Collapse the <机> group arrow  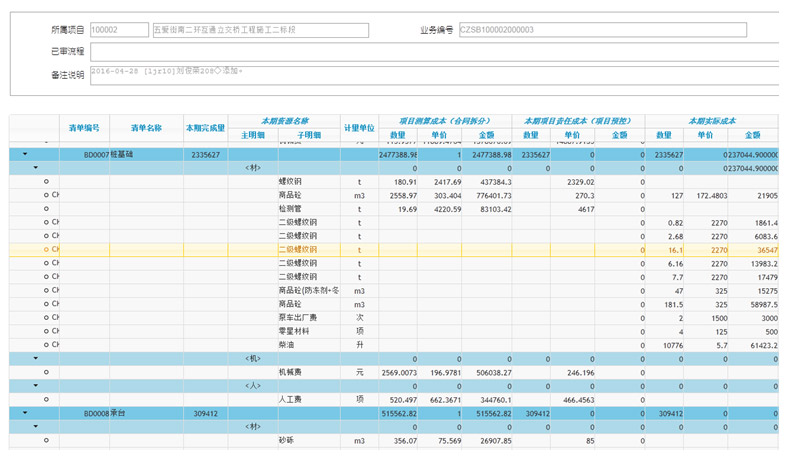click(35, 358)
